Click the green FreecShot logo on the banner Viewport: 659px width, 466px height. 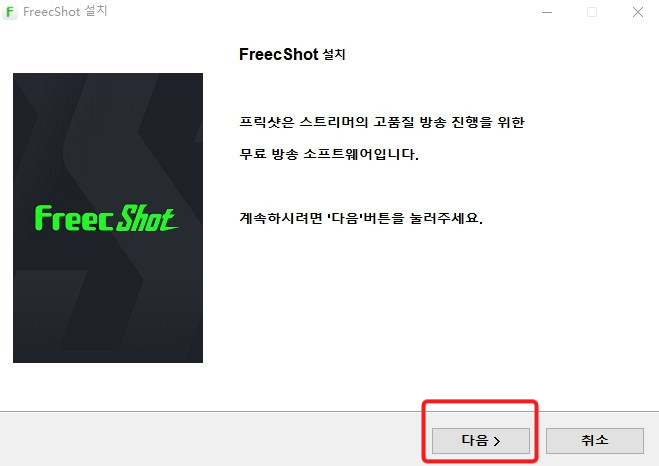pos(106,218)
